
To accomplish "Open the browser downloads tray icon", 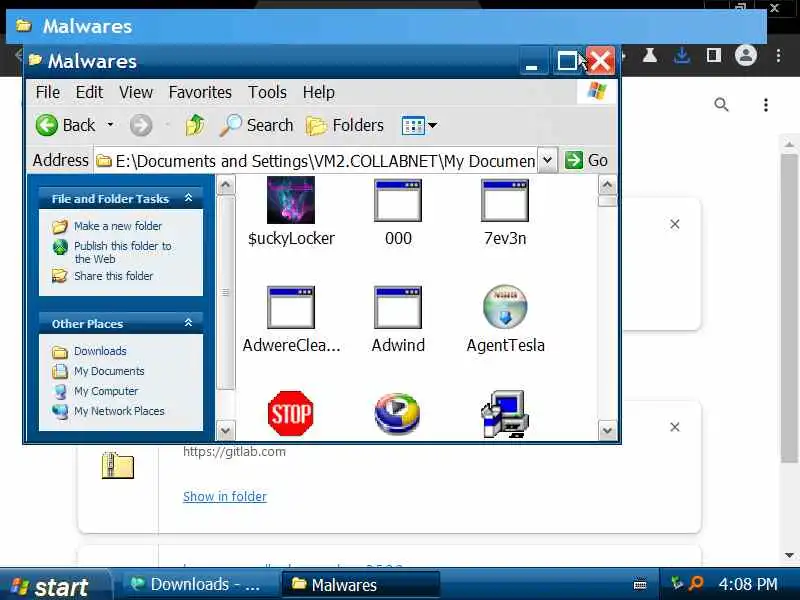I will coord(682,55).
